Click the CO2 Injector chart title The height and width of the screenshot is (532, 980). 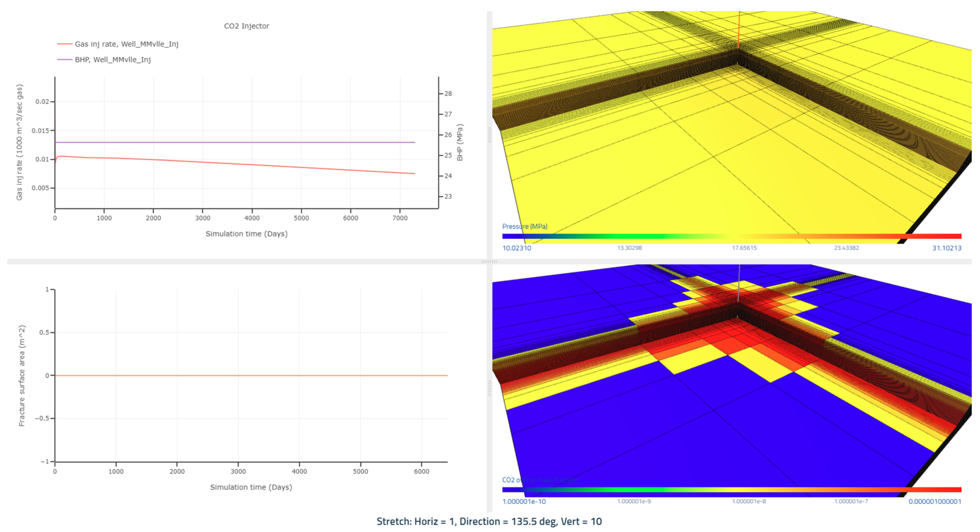246,26
